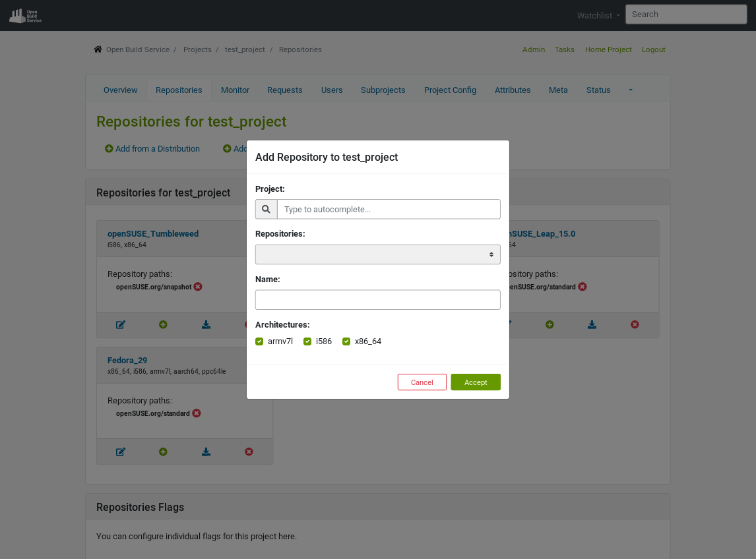
Task: Open the Watchlist dropdown
Action: [x=596, y=15]
